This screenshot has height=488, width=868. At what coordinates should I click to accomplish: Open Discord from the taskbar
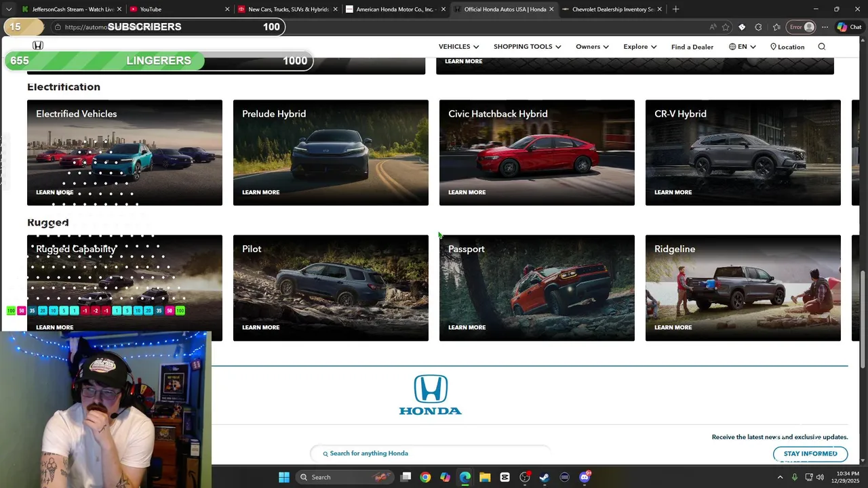tap(585, 477)
